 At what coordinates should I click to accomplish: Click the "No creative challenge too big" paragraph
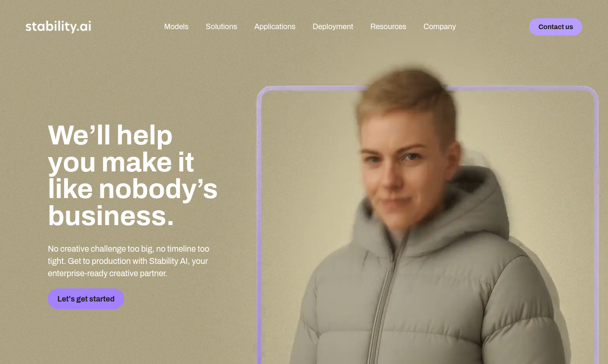pyautogui.click(x=128, y=261)
